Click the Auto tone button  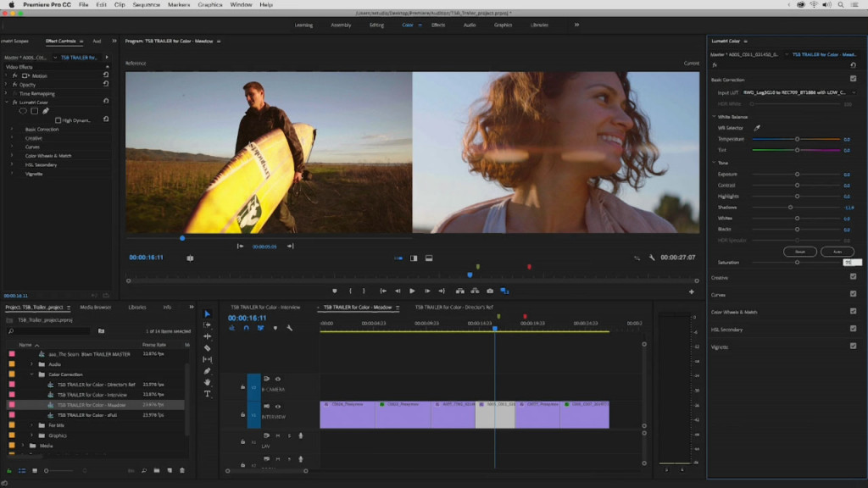[x=837, y=252]
